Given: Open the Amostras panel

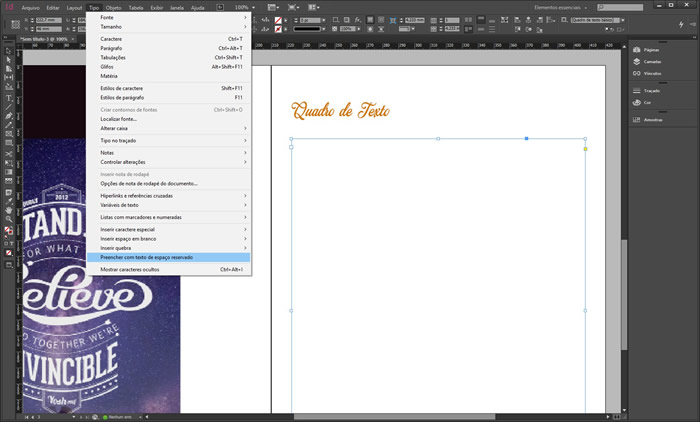Looking at the screenshot, I should [x=653, y=119].
